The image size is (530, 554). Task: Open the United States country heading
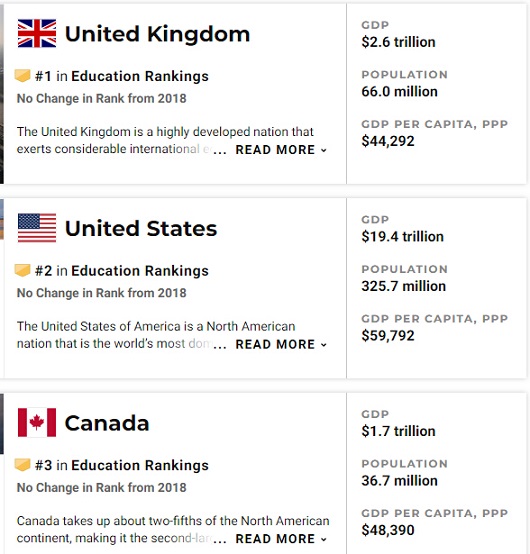point(141,228)
